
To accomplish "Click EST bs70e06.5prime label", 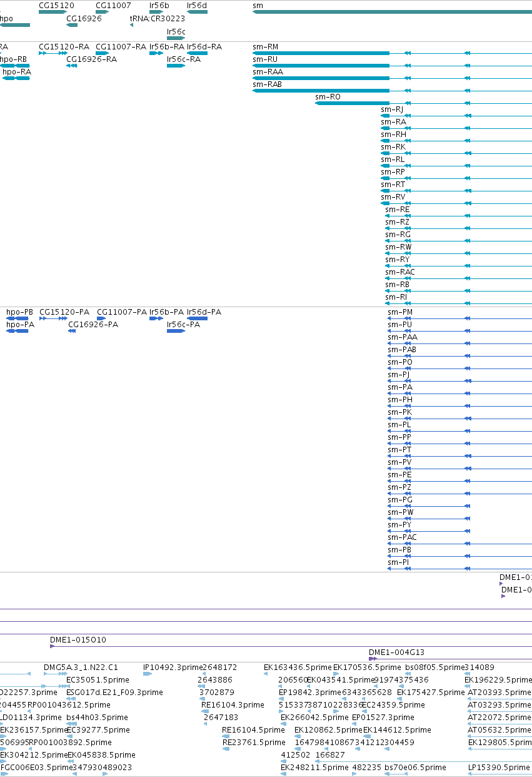I will click(415, 768).
